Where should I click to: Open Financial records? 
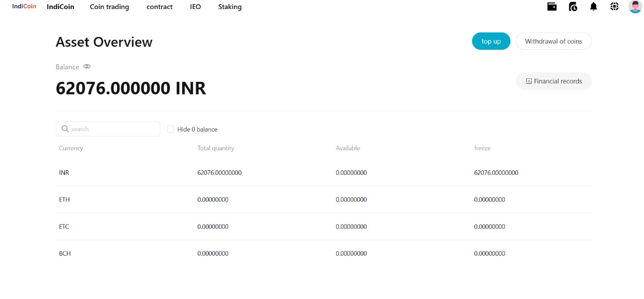point(553,81)
